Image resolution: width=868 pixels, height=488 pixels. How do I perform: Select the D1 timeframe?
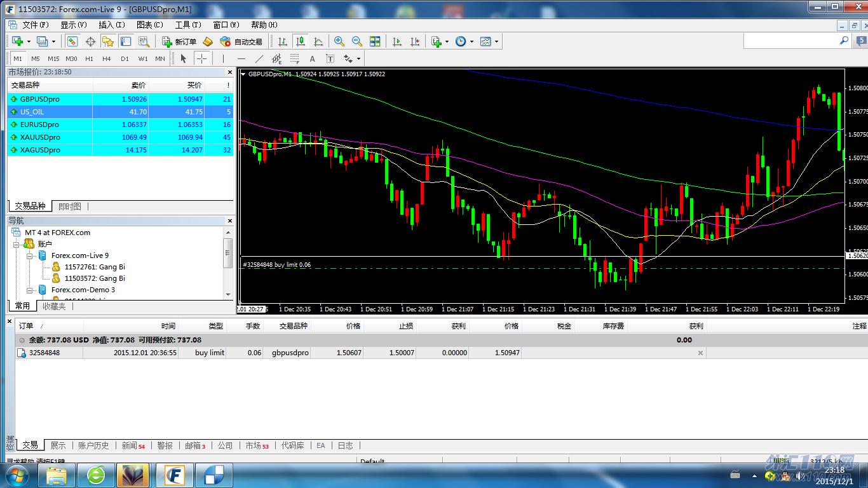coord(125,58)
